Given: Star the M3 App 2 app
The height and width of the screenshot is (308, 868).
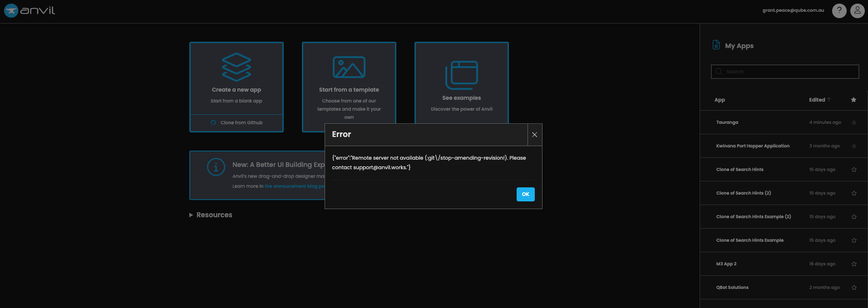Looking at the screenshot, I should tap(854, 264).
